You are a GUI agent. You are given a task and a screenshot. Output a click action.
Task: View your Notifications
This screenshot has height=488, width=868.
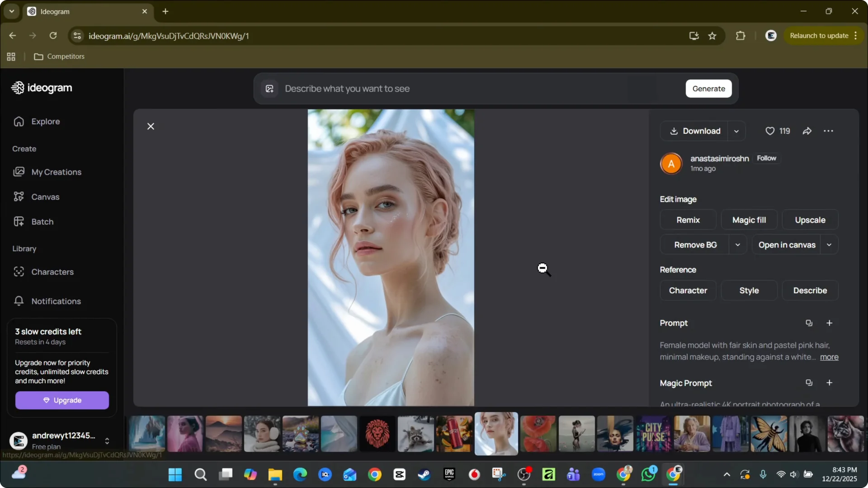[56, 301]
